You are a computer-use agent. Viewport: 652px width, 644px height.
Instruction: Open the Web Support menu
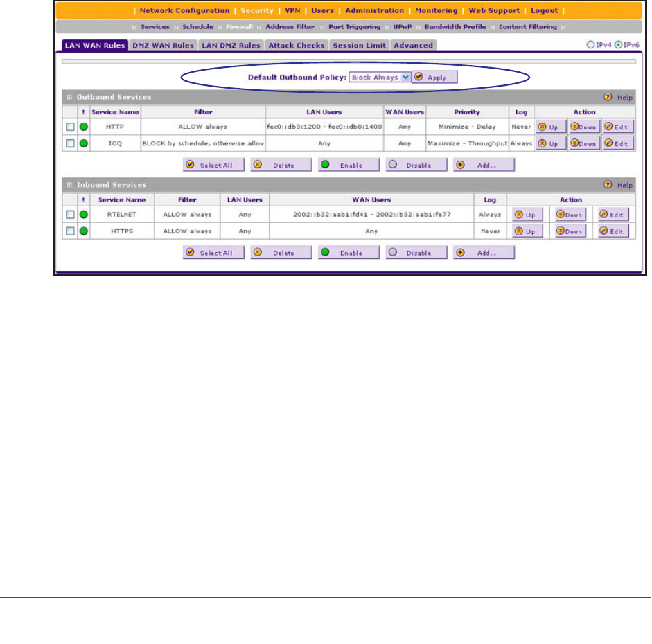pyautogui.click(x=494, y=11)
